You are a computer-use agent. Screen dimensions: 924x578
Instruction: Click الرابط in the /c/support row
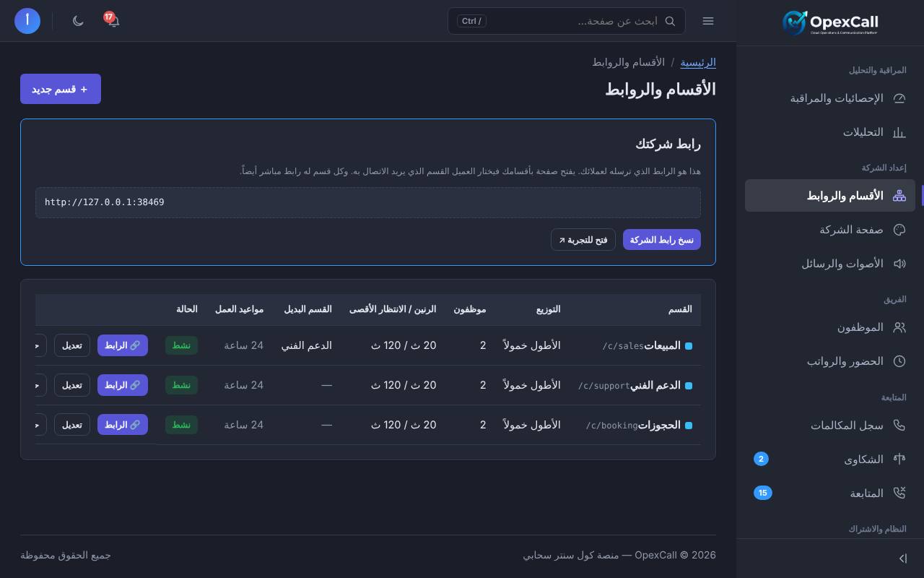[x=123, y=385]
